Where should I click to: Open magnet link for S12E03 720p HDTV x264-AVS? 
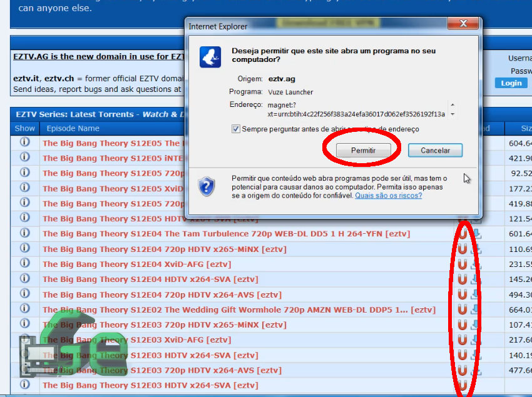coord(463,370)
